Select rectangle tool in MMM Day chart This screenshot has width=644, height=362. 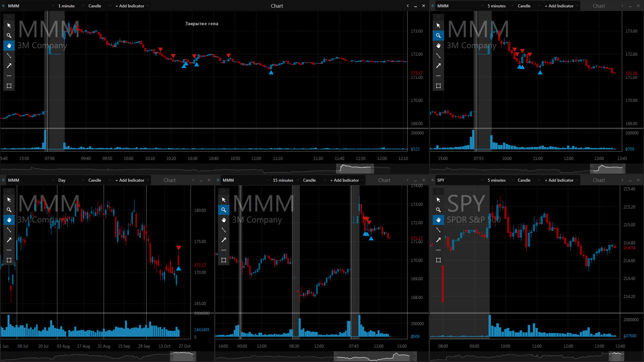(9, 260)
